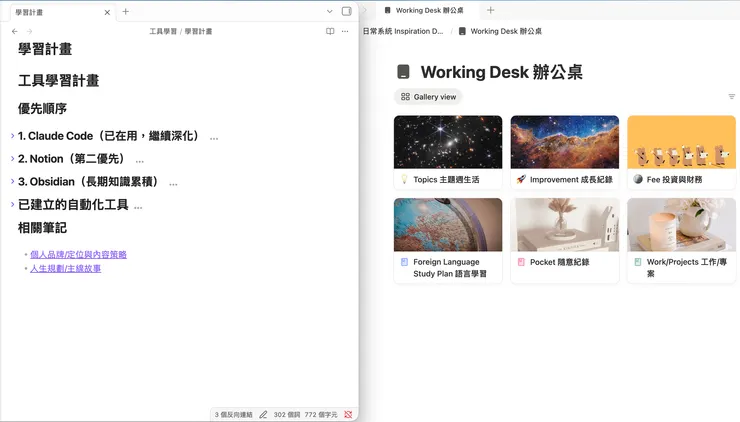The image size is (740, 422).
Task: Click the blue page icon on Foreign Language
Action: tap(404, 262)
